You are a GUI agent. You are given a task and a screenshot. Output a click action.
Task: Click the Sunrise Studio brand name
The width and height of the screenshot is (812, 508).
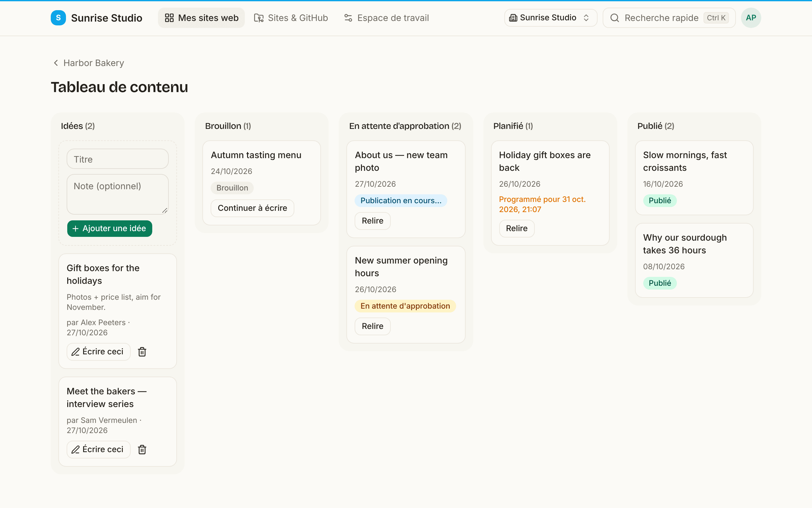point(107,18)
